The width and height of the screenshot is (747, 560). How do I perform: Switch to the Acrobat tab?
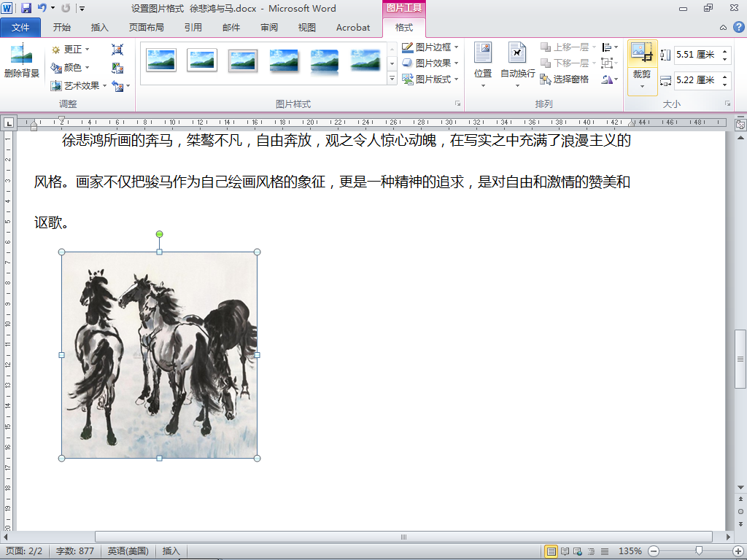(x=353, y=28)
